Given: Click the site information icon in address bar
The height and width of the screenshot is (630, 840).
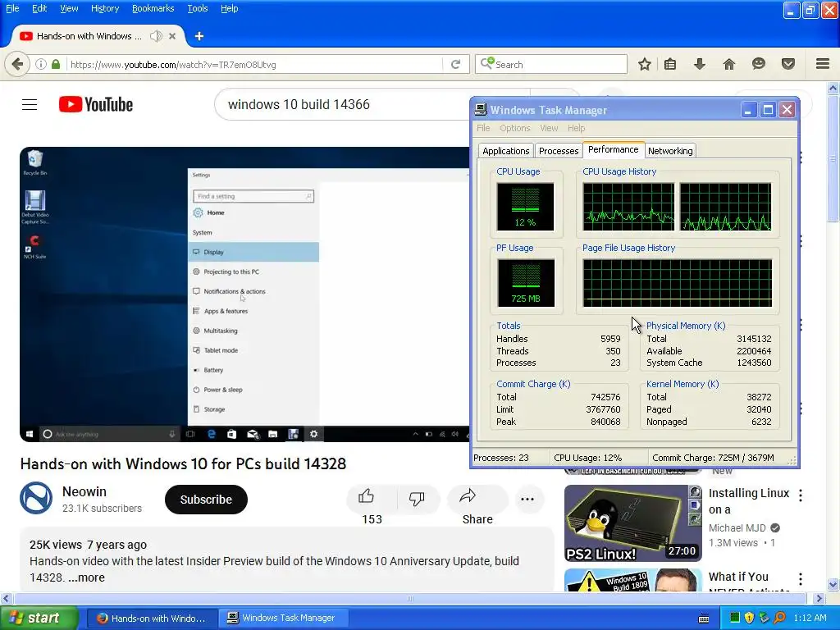Looking at the screenshot, I should (x=41, y=64).
